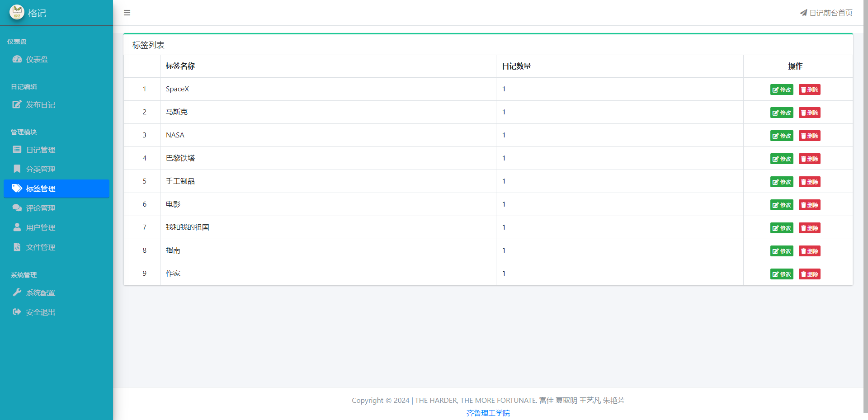Open the 齐鲁理工学院 footer link
Screen dimensions: 868x420
pyautogui.click(x=488, y=413)
